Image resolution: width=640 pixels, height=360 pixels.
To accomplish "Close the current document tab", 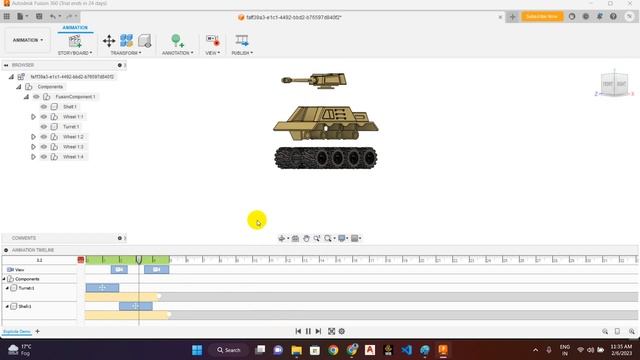I will point(500,17).
